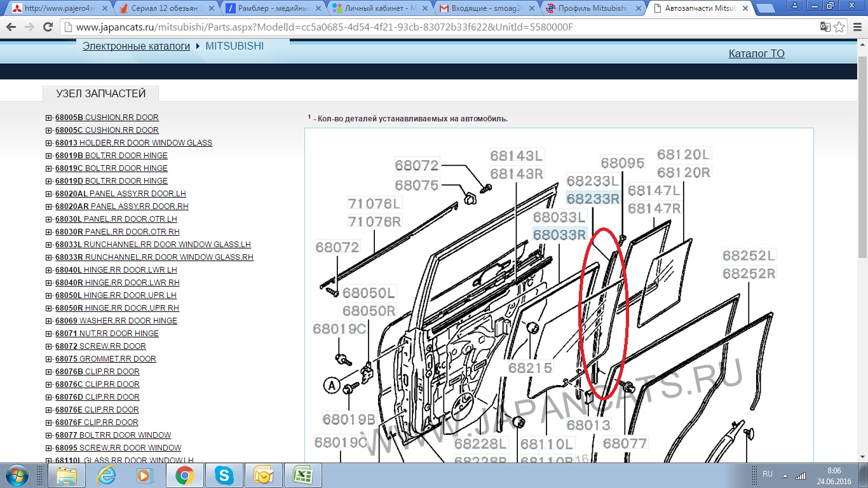
Task: Expand the 68050L HINGE,RR DOOR,UPR LH node
Action: 49,295
